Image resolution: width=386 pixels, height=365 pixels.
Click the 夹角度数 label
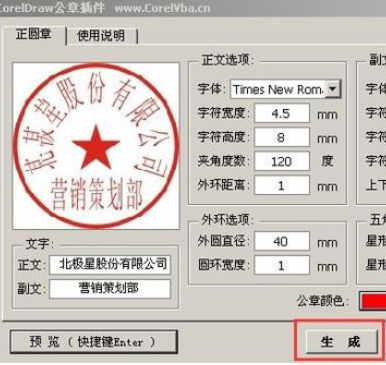[x=223, y=161]
